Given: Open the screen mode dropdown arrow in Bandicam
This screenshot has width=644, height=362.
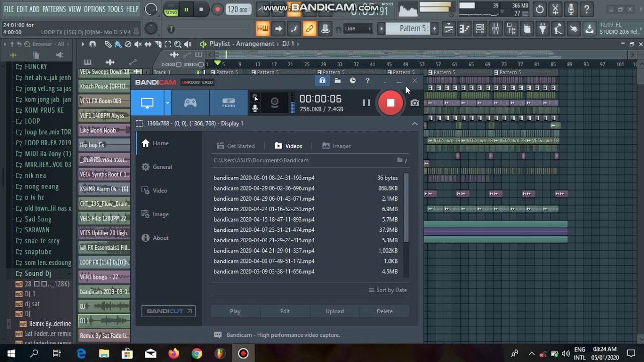Looking at the screenshot, I should (167, 103).
